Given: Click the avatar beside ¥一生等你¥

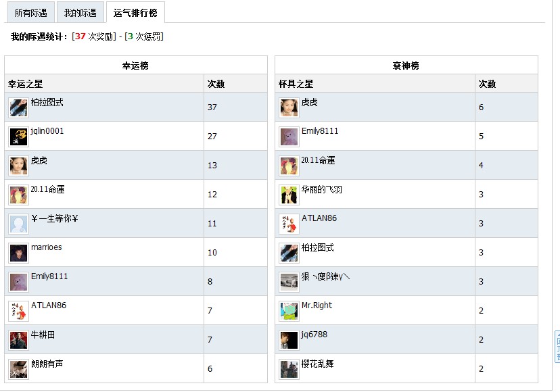Looking at the screenshot, I should coord(18,224).
